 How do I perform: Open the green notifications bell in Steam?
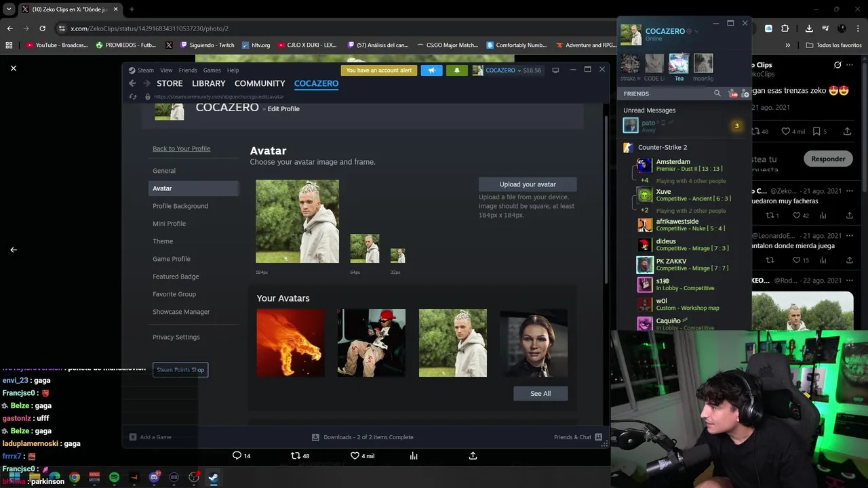[x=456, y=70]
